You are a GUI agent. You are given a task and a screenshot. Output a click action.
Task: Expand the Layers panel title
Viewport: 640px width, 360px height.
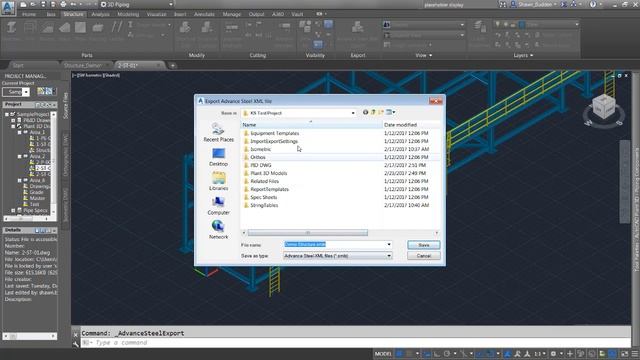click(523, 55)
